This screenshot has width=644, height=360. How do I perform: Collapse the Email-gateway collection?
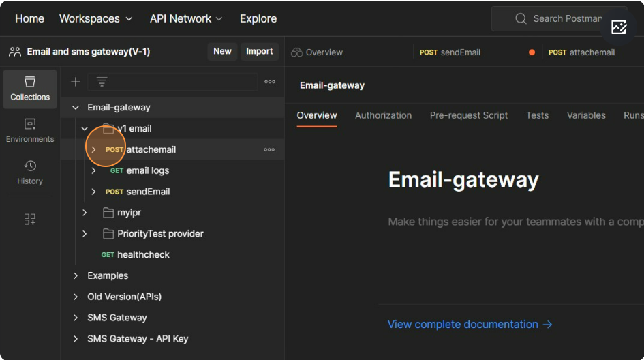pyautogui.click(x=76, y=107)
